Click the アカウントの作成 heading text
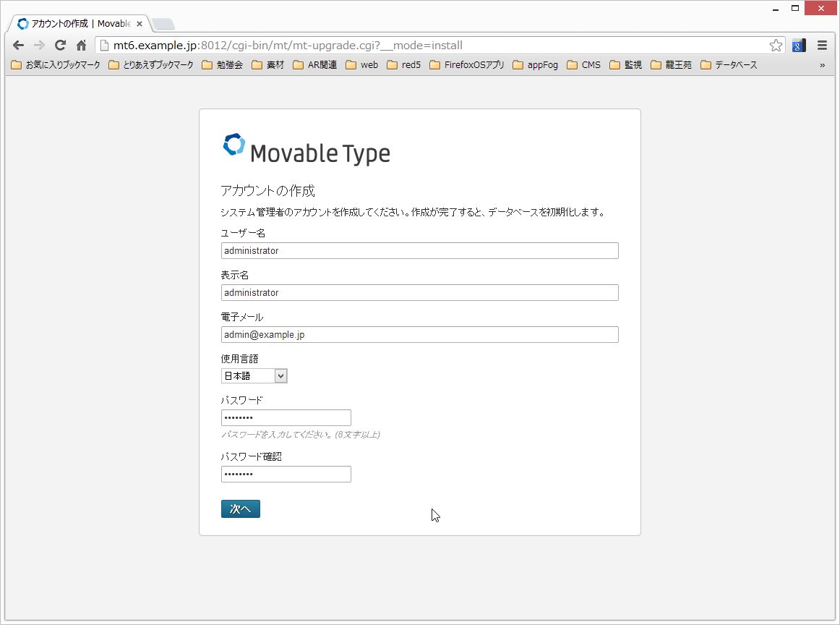 coord(267,190)
